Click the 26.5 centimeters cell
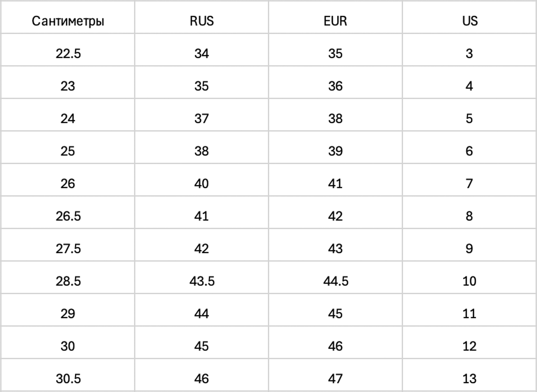Image resolution: width=537 pixels, height=392 pixels. [x=68, y=212]
